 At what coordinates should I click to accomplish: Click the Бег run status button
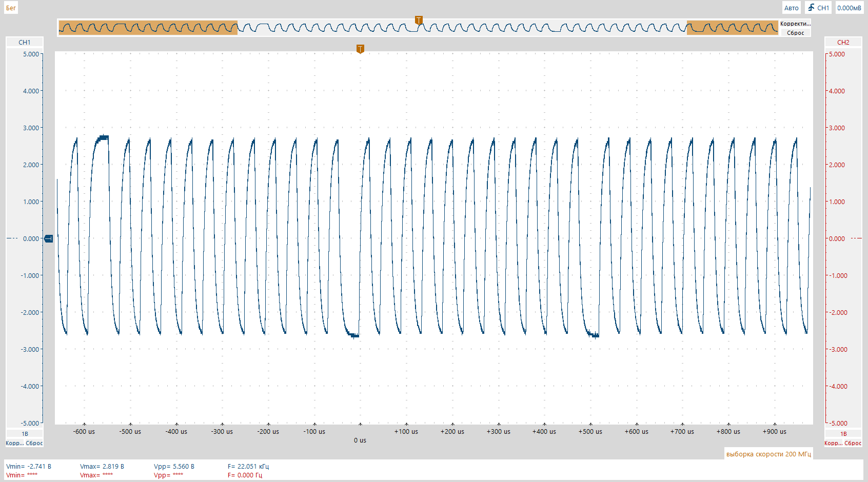11,8
